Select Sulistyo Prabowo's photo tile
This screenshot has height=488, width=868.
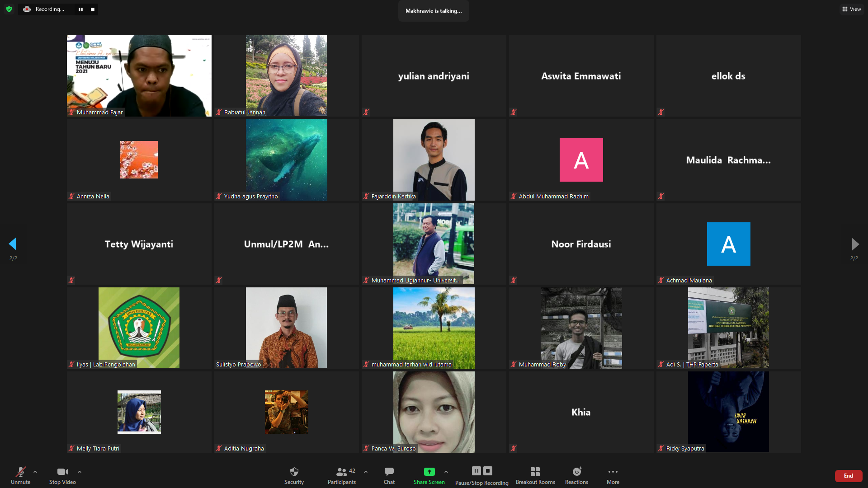click(286, 328)
